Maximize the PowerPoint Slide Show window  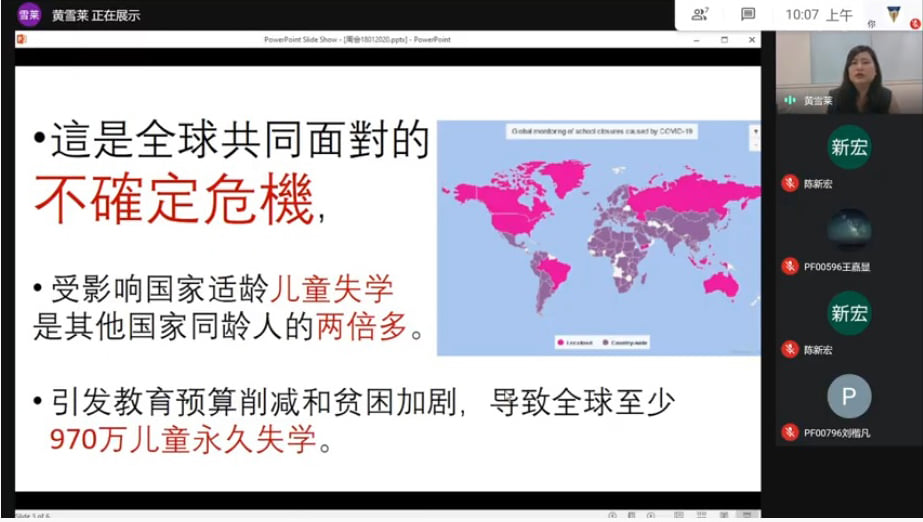725,39
